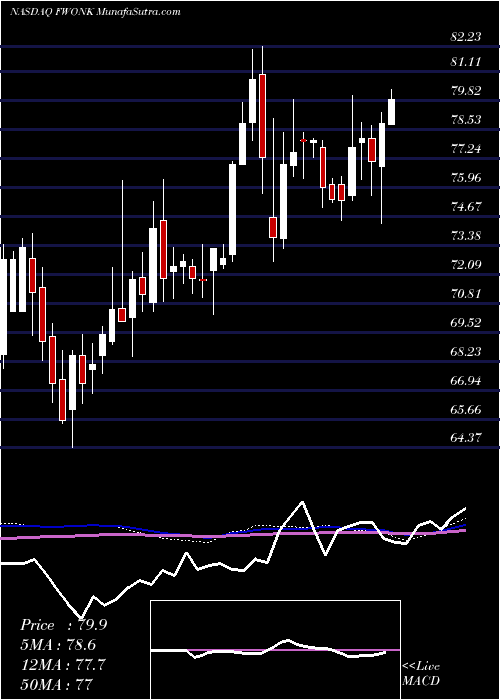This screenshot has width=500, height=700.
Task: Click the 65.66 price axis label
Action: point(466,410)
